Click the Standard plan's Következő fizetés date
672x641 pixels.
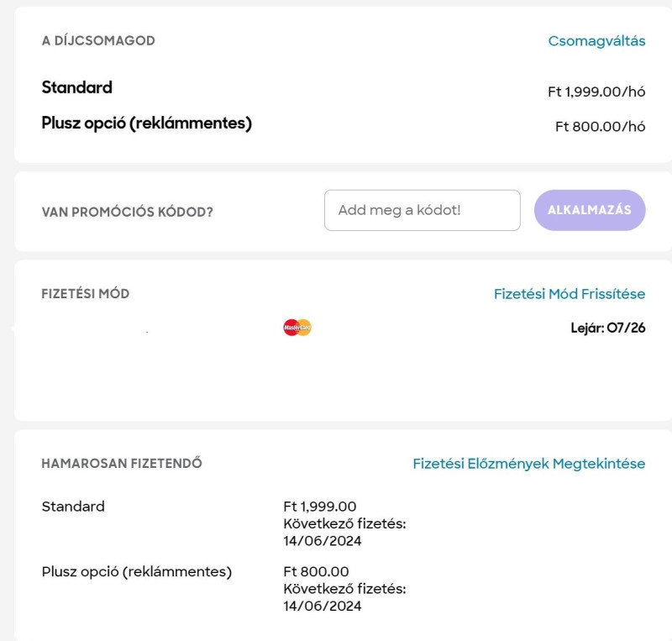(x=323, y=541)
